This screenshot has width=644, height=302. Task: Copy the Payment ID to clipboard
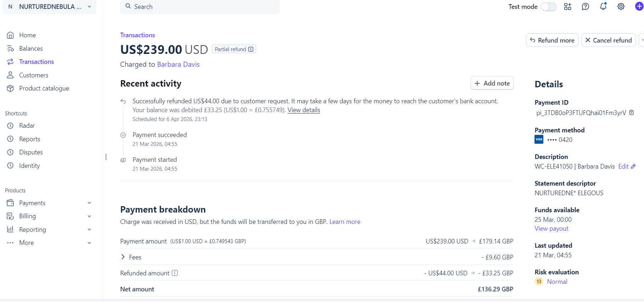click(x=631, y=112)
